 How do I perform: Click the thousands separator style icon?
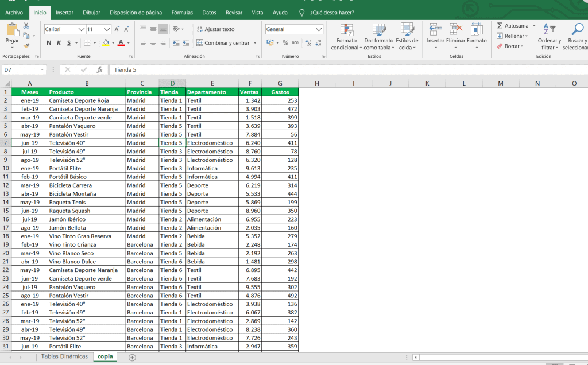(x=296, y=43)
